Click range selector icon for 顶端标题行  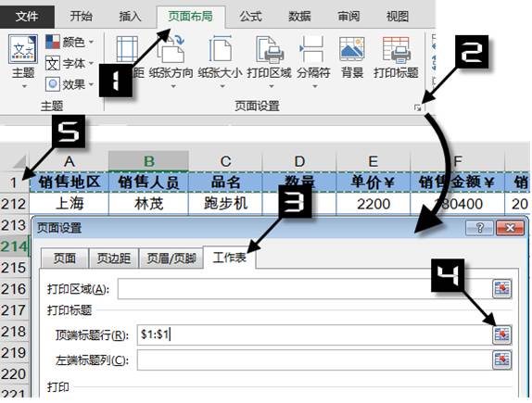pos(502,334)
